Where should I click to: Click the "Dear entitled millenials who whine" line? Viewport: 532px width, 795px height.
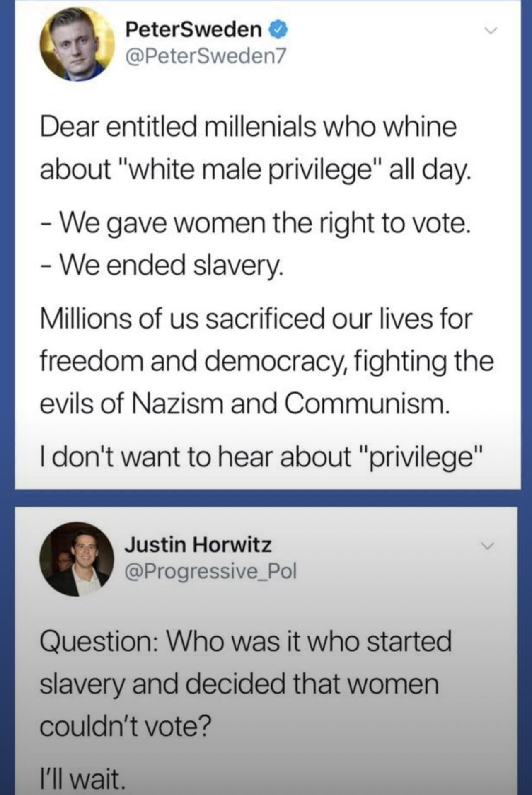[248, 127]
